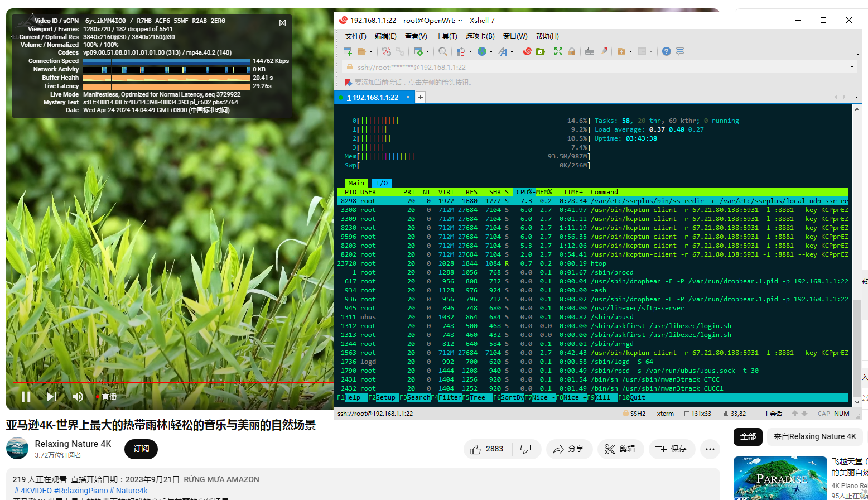Click the padlock Lock screen icon in toolbar

pos(572,51)
